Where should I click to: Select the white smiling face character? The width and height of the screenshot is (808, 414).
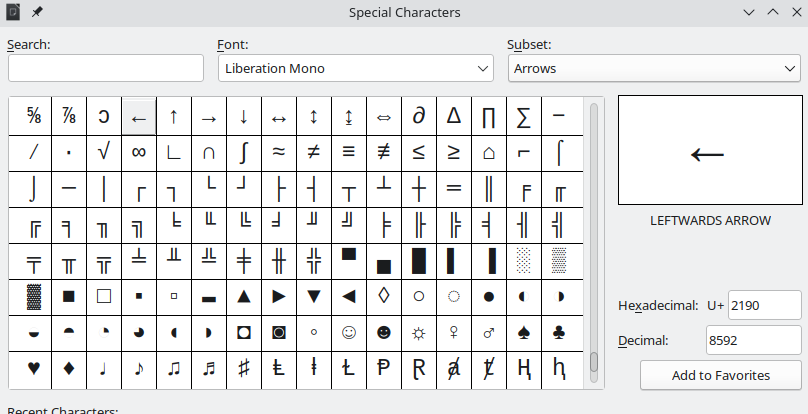click(349, 331)
